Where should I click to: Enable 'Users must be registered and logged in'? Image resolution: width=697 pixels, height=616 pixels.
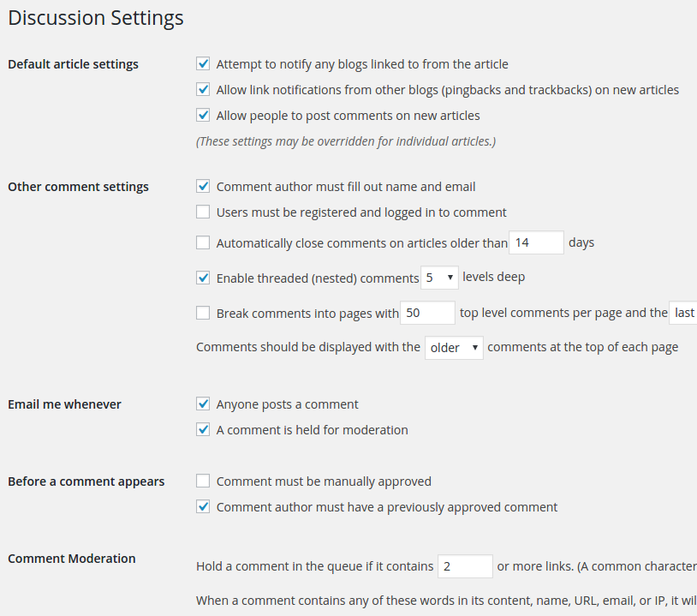point(203,212)
